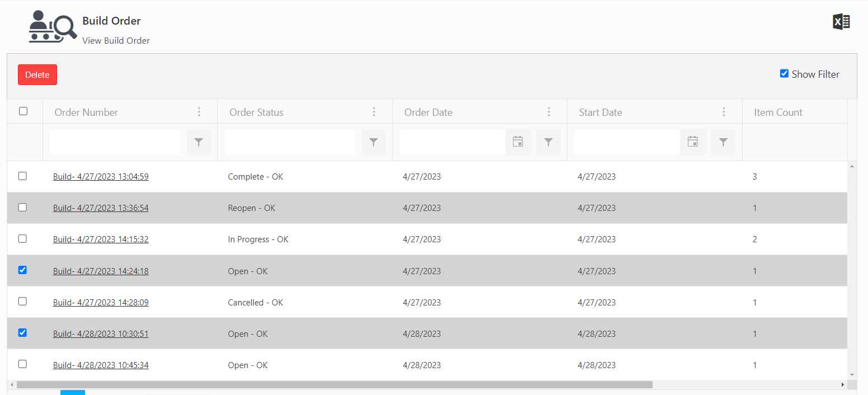Open the Start Date calendar picker

click(692, 142)
